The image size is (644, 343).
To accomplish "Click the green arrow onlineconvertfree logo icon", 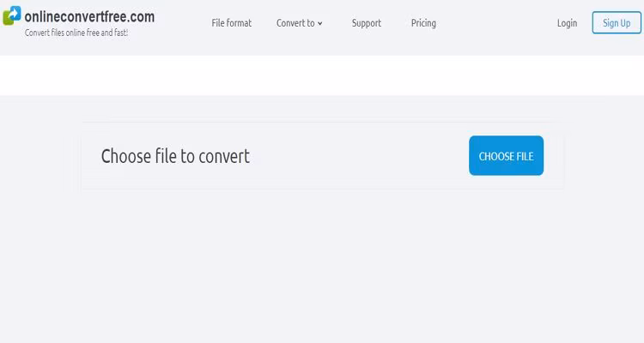I will 12,15.
